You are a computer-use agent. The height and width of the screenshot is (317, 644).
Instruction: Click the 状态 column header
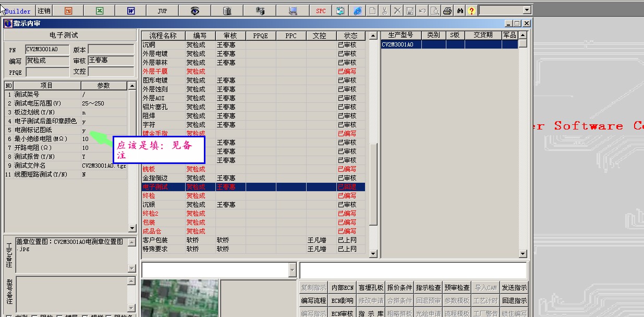[351, 36]
